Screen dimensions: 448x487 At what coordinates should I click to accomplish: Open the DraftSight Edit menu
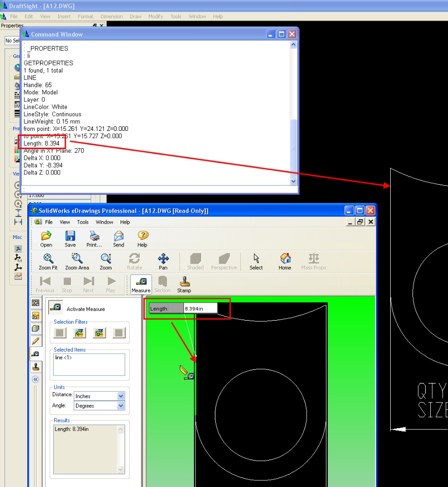[x=28, y=16]
